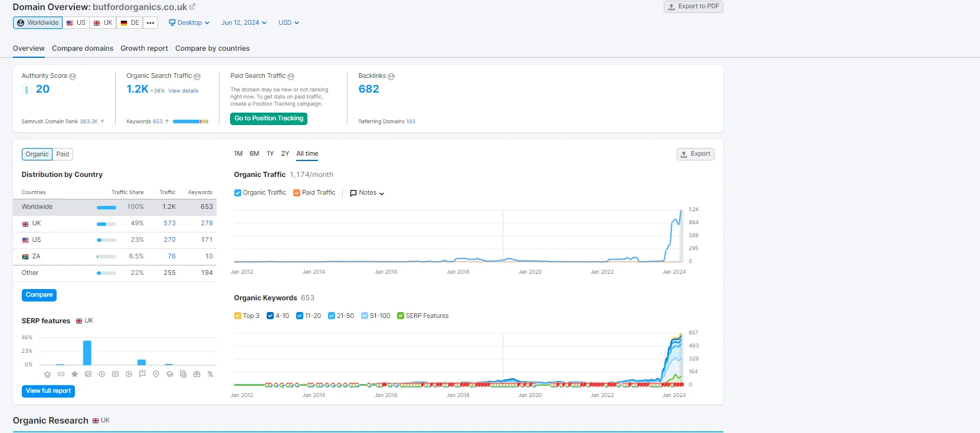Click the Paid Search Traffic info icon

click(291, 77)
